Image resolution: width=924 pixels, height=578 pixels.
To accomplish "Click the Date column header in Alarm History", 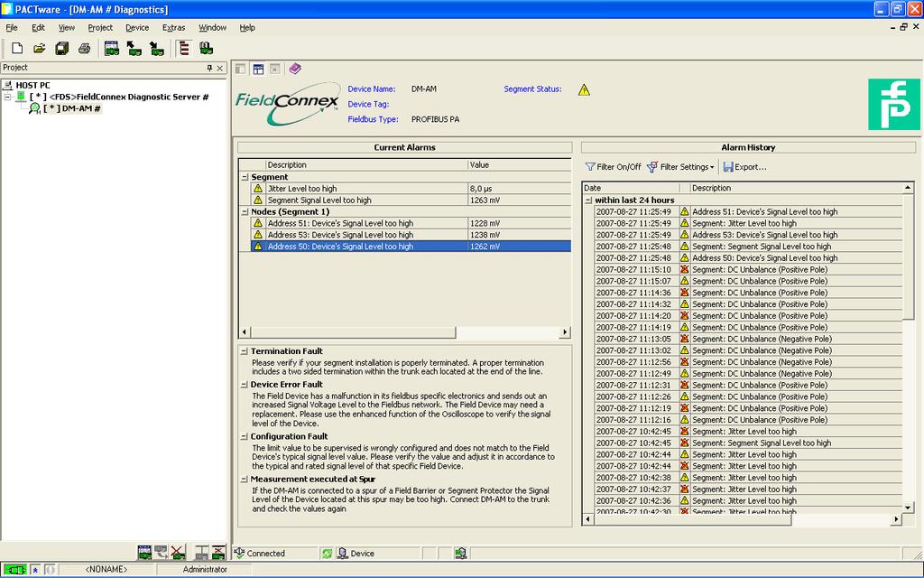I will point(631,188).
